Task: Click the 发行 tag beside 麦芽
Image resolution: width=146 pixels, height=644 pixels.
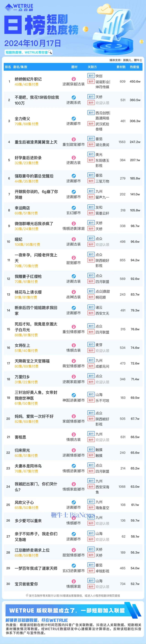Action: [91, 344]
